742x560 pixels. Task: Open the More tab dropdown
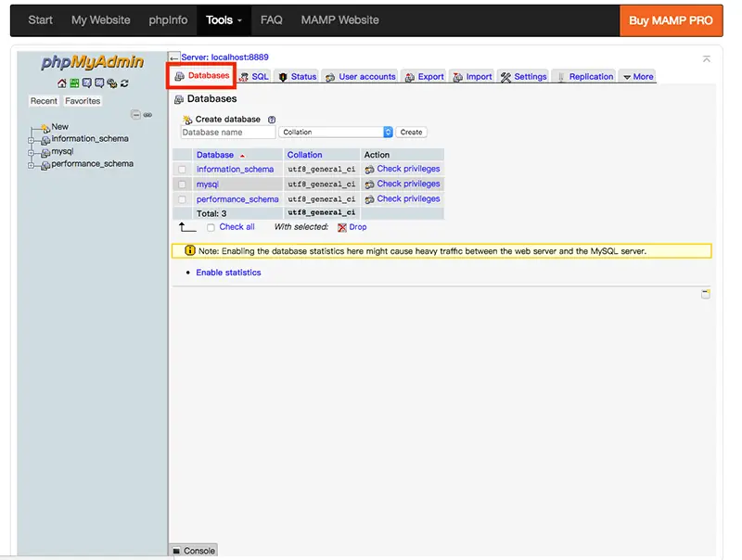pos(638,77)
